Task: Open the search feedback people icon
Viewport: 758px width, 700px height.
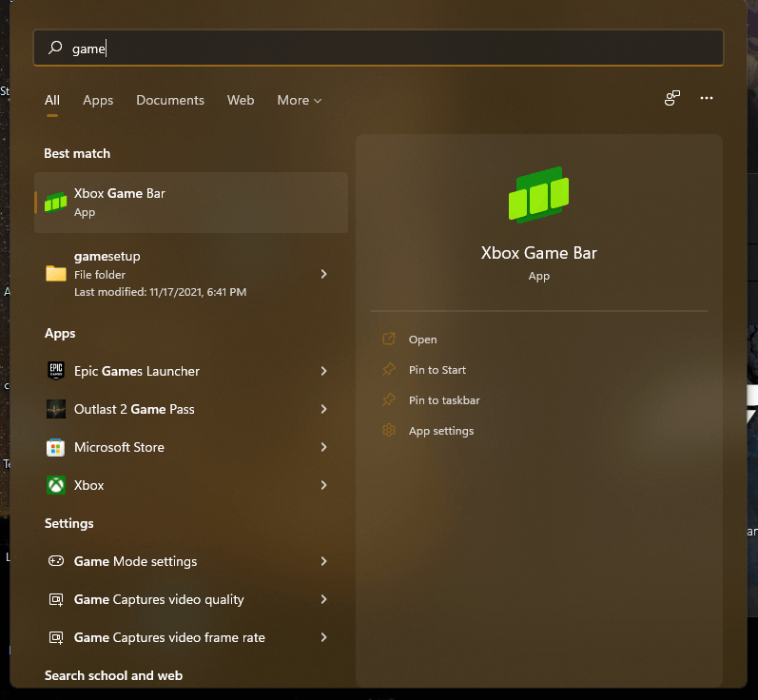Action: coord(672,98)
